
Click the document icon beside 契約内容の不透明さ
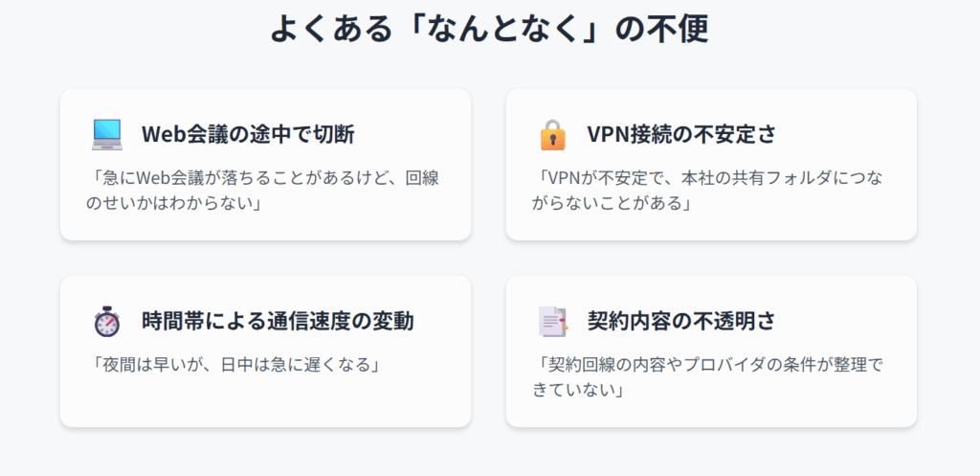coord(552,322)
